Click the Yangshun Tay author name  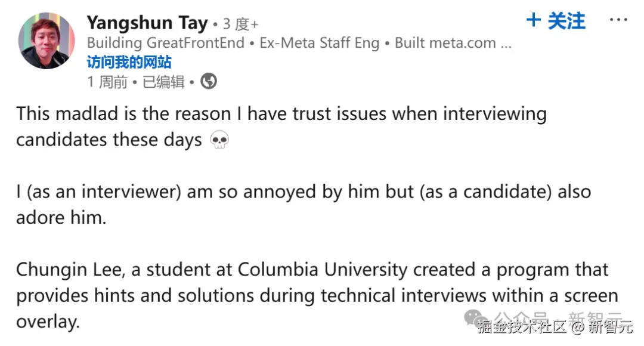[147, 23]
